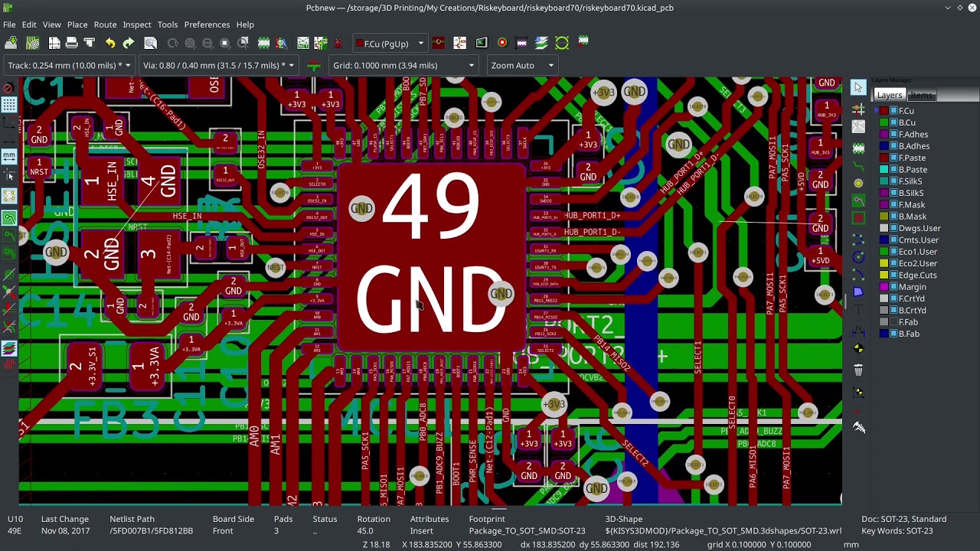Open the File menu
Screen dimensions: 980x551
click(9, 24)
